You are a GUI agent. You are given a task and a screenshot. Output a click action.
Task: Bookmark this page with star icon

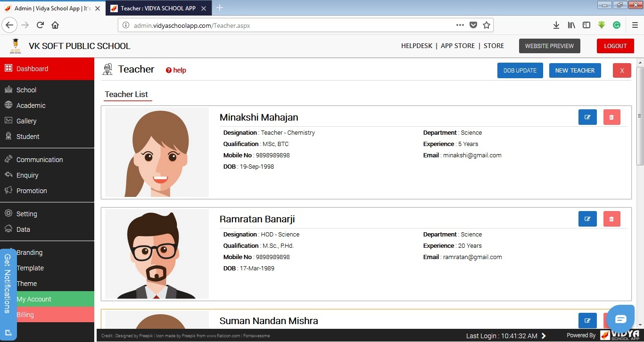pyautogui.click(x=487, y=25)
